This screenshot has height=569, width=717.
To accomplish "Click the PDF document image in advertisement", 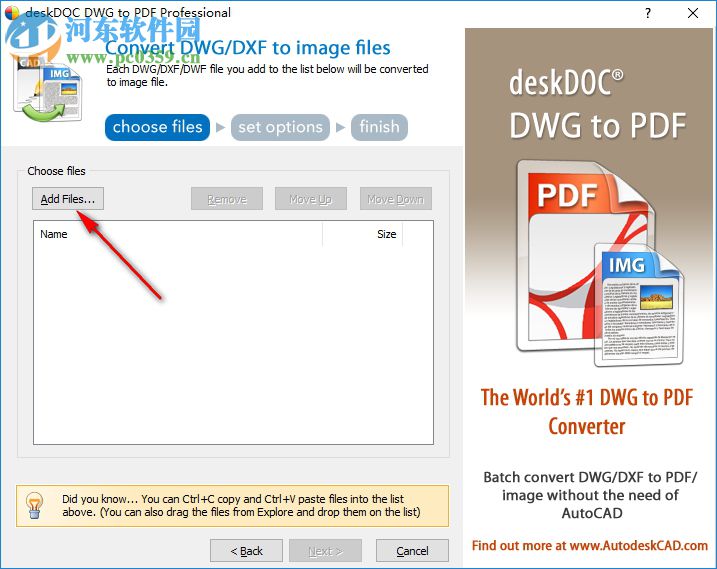I will pyautogui.click(x=586, y=256).
